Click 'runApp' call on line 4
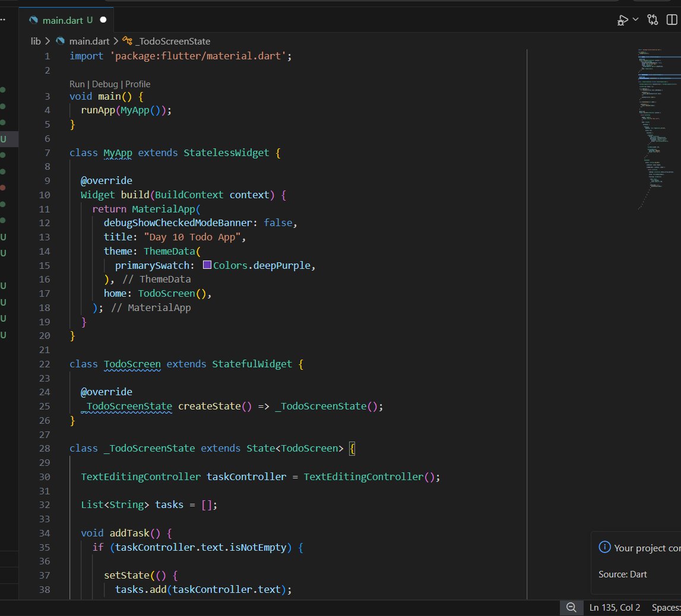681x616 pixels. [x=98, y=110]
